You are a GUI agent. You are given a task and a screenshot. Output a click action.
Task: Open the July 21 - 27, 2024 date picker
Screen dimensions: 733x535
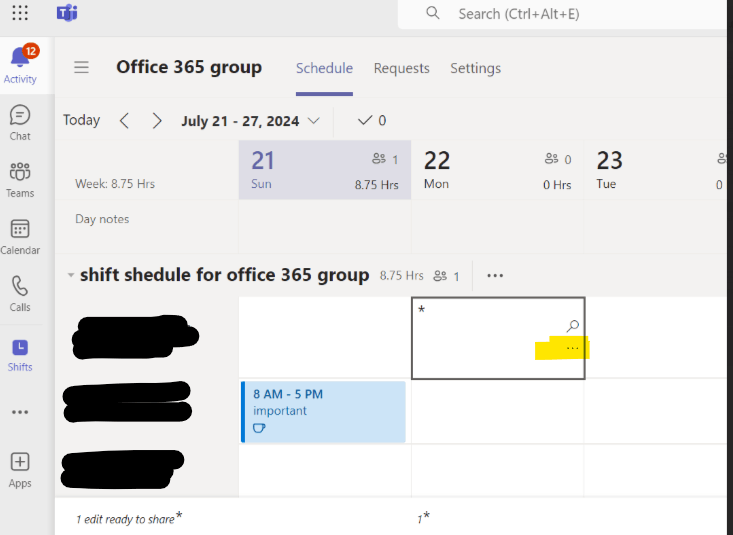251,121
